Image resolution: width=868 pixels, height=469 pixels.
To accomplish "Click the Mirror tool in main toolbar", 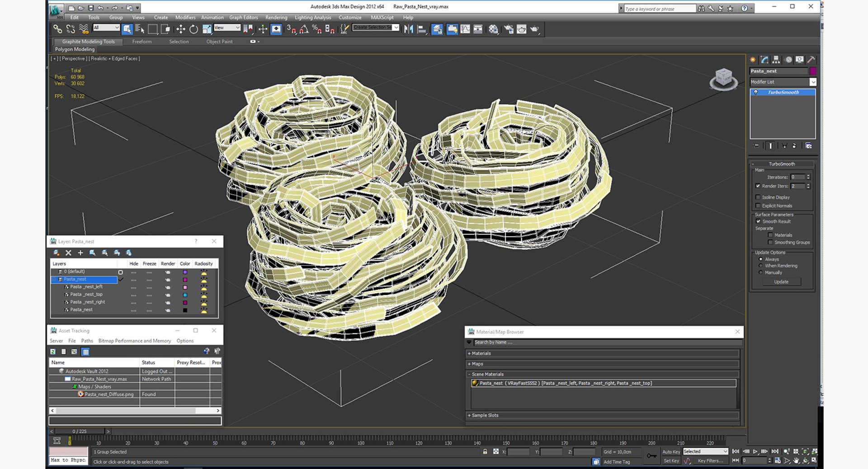I will (x=409, y=29).
